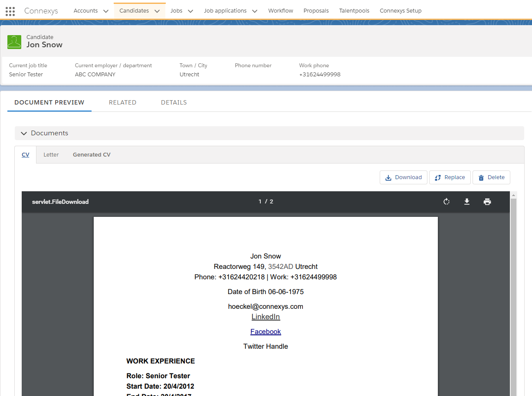
Task: Click the Replace CV button
Action: click(x=450, y=177)
